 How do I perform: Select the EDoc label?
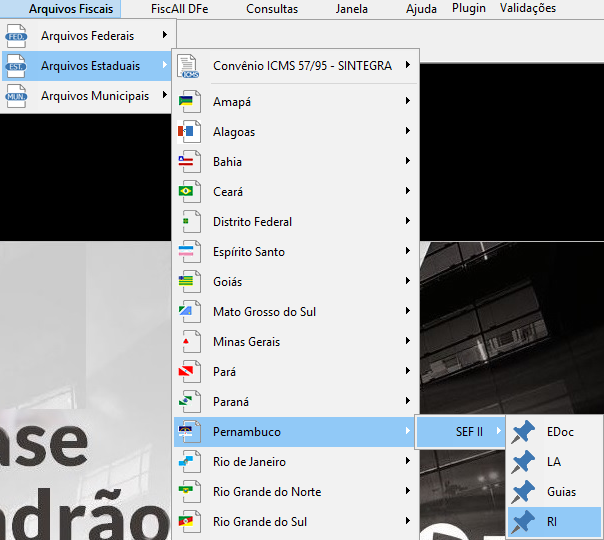pos(560,432)
